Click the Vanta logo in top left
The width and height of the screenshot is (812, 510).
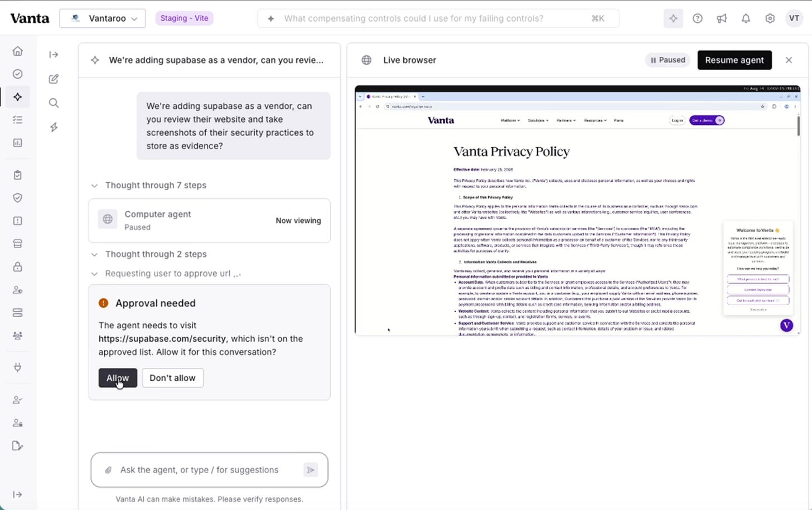point(30,18)
